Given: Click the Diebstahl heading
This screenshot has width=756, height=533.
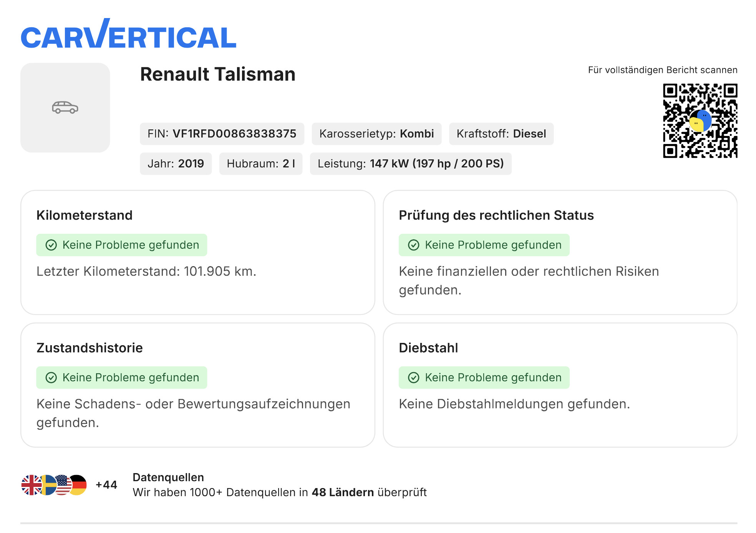Looking at the screenshot, I should [428, 348].
